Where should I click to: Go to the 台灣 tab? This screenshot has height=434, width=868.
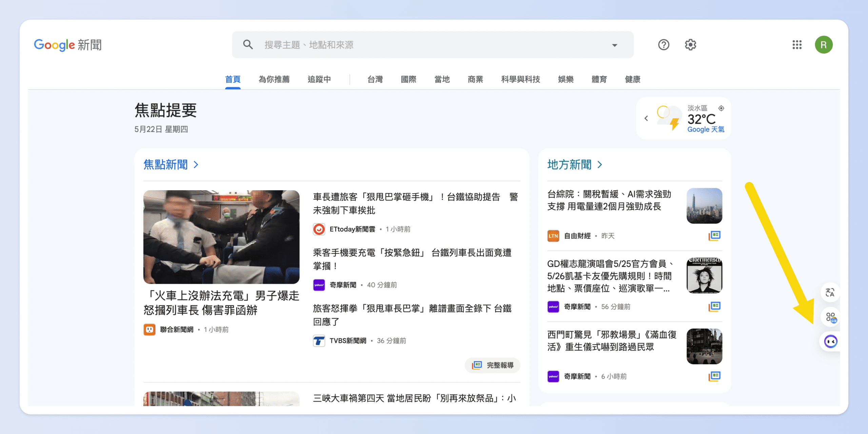pos(375,79)
